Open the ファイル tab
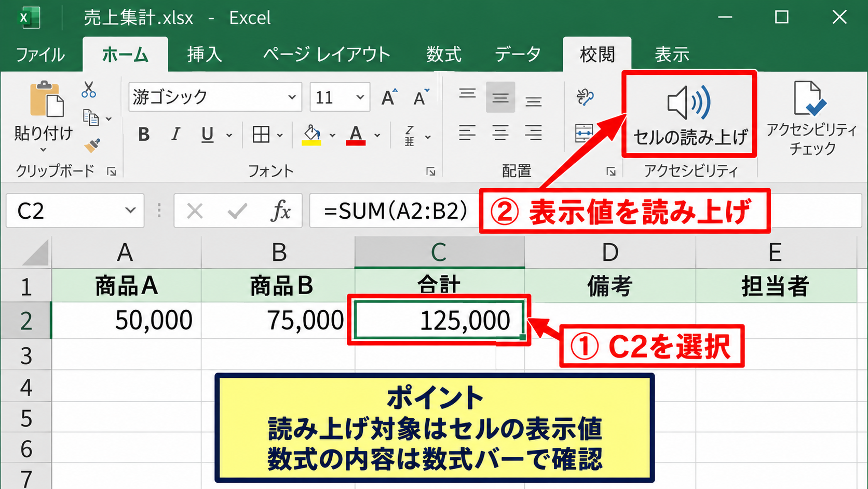This screenshot has height=489, width=868. (x=40, y=55)
